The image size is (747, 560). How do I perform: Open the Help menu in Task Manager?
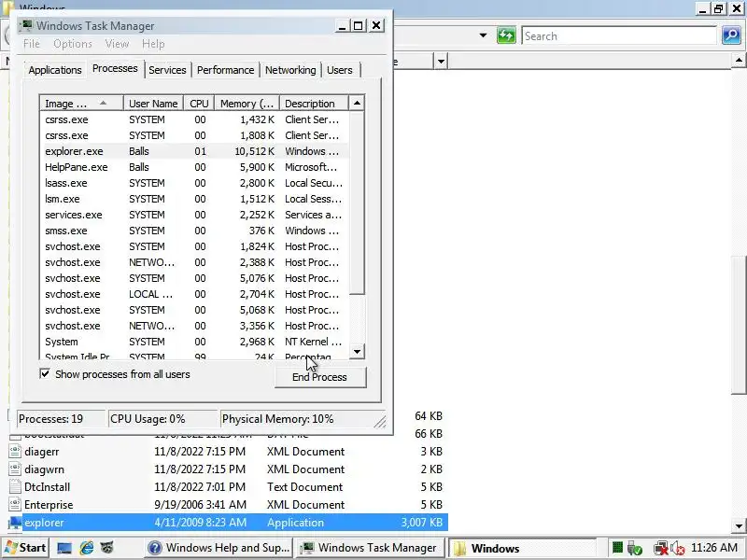click(153, 44)
